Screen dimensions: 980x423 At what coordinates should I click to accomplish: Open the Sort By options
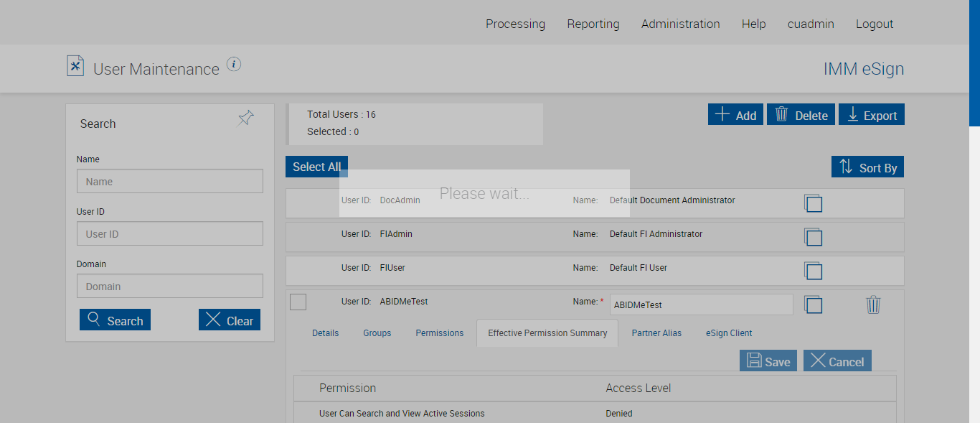(x=867, y=167)
